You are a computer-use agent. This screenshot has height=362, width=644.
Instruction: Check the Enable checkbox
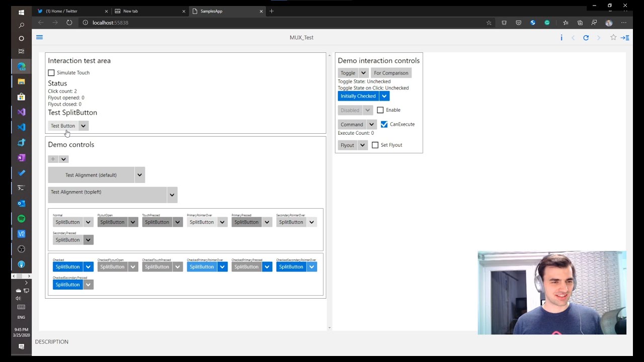(x=380, y=110)
